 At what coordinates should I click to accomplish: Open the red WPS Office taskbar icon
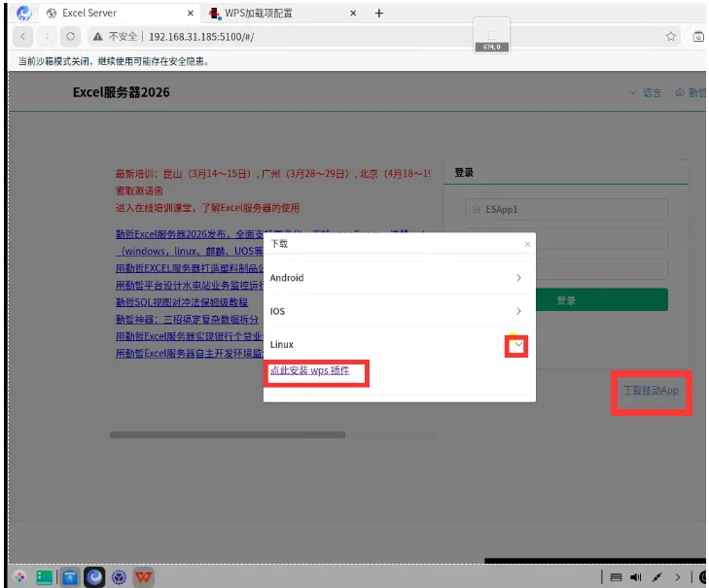pos(144,577)
